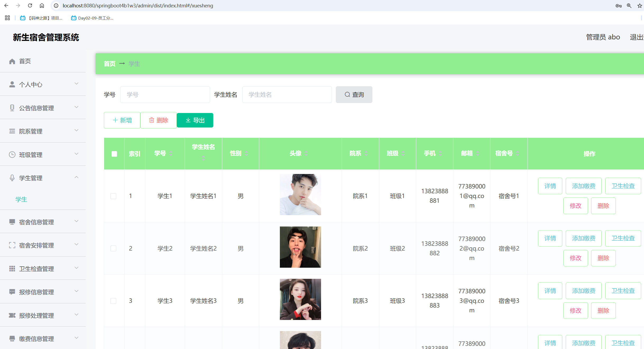Click the 学生姓名 search input field
644x349 pixels.
pos(287,95)
